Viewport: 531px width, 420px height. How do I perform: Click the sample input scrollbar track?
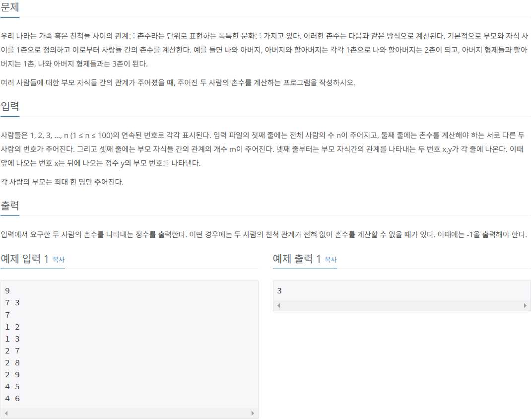[130, 413]
